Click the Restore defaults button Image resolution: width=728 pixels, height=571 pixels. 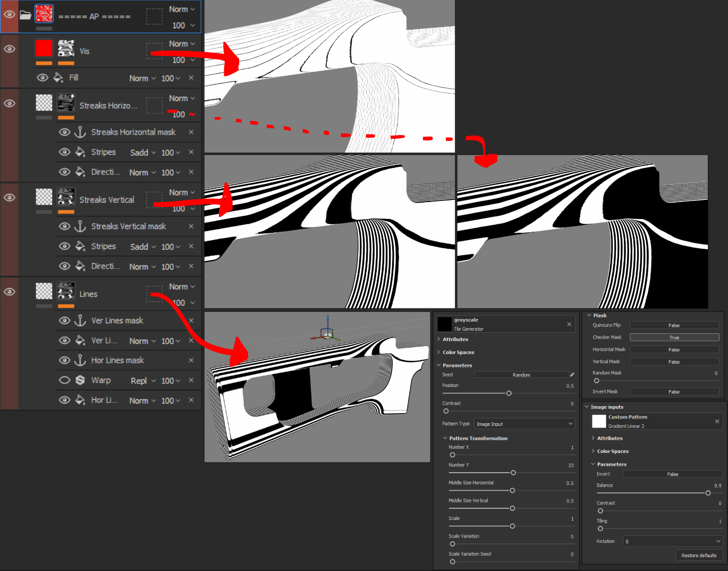point(699,555)
